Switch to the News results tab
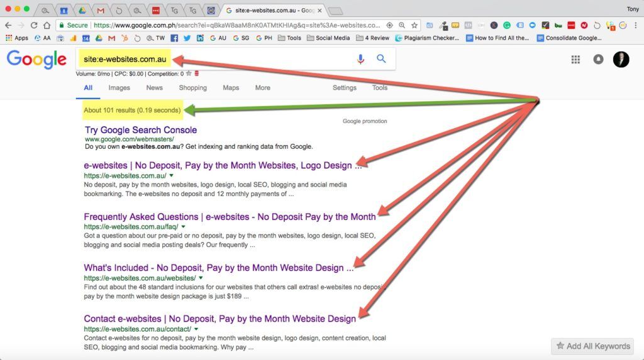 click(155, 88)
